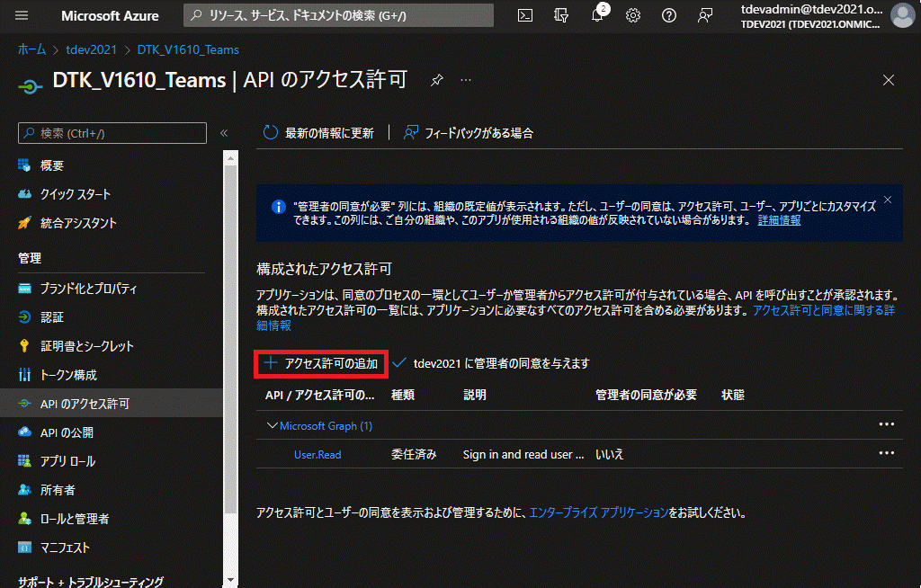
Task: Click the Sign in and read user description cell
Action: click(523, 455)
